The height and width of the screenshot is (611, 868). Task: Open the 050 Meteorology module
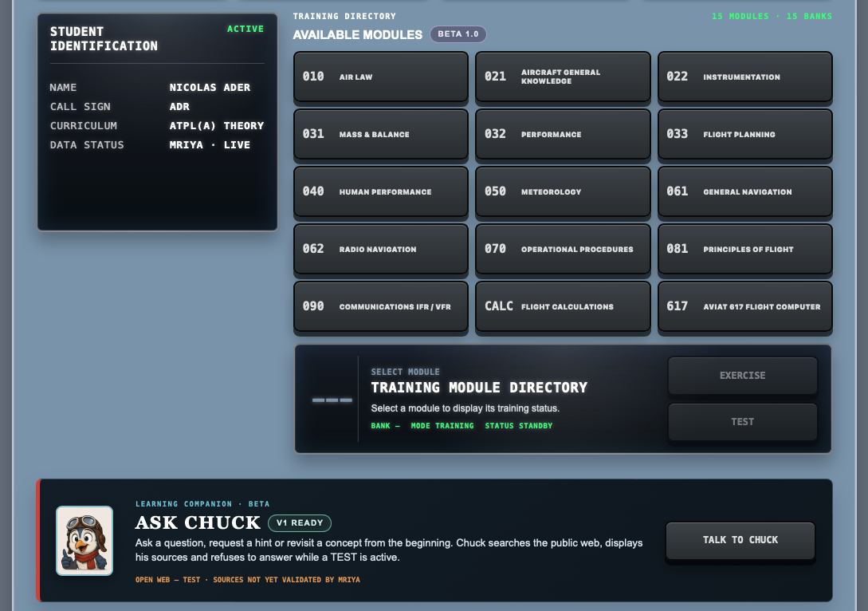[563, 191]
